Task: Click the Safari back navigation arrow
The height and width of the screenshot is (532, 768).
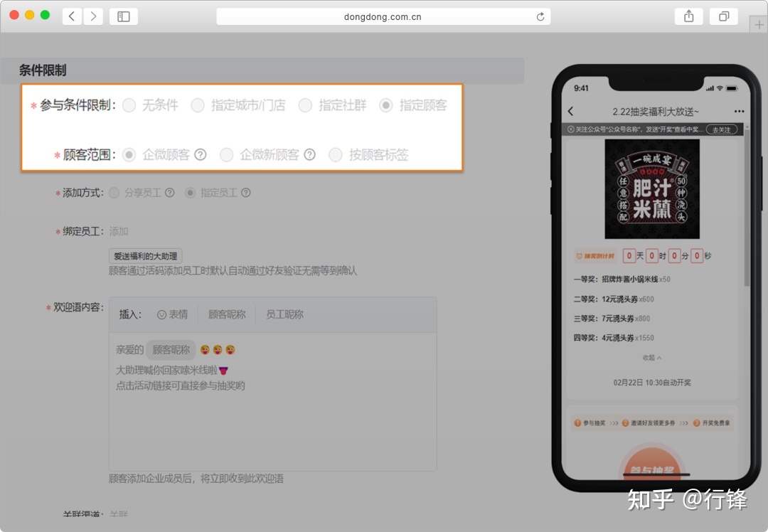Action: click(72, 16)
